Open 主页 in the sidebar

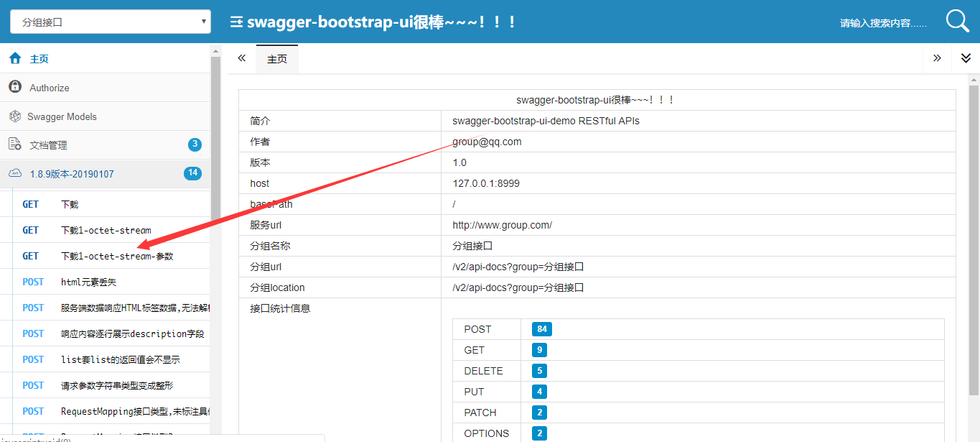click(105, 59)
